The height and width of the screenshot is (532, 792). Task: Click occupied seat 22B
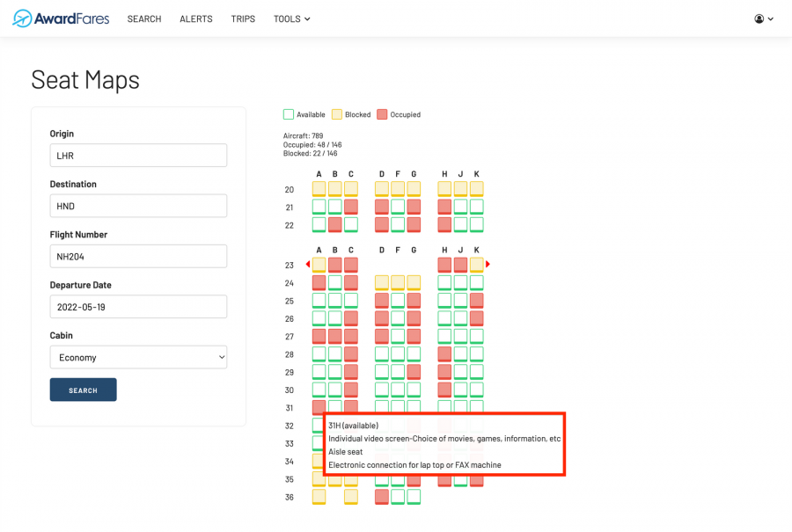coord(335,224)
